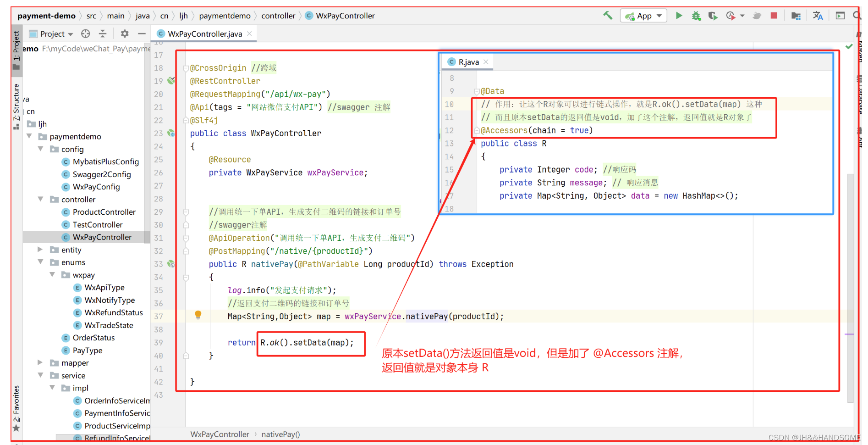Screen dimensions: 868x445
Task: Click the translate icon in toolbar
Action: click(x=818, y=16)
